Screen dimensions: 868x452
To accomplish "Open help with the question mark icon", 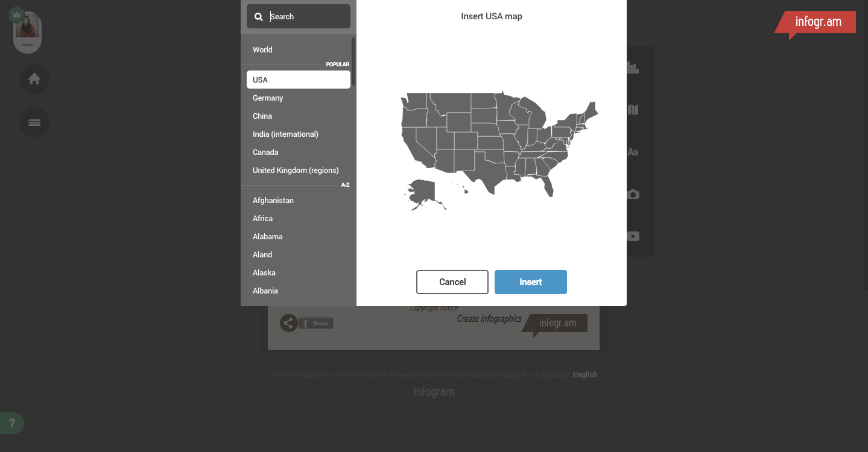I will tap(12, 423).
